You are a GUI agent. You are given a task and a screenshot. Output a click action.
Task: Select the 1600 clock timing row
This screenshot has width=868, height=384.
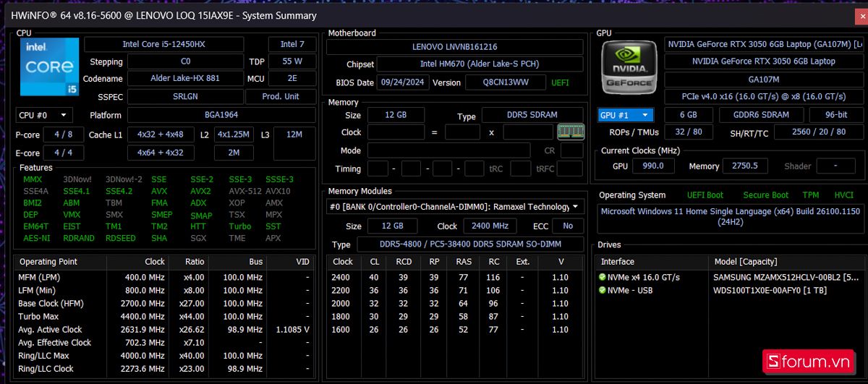tap(454, 329)
